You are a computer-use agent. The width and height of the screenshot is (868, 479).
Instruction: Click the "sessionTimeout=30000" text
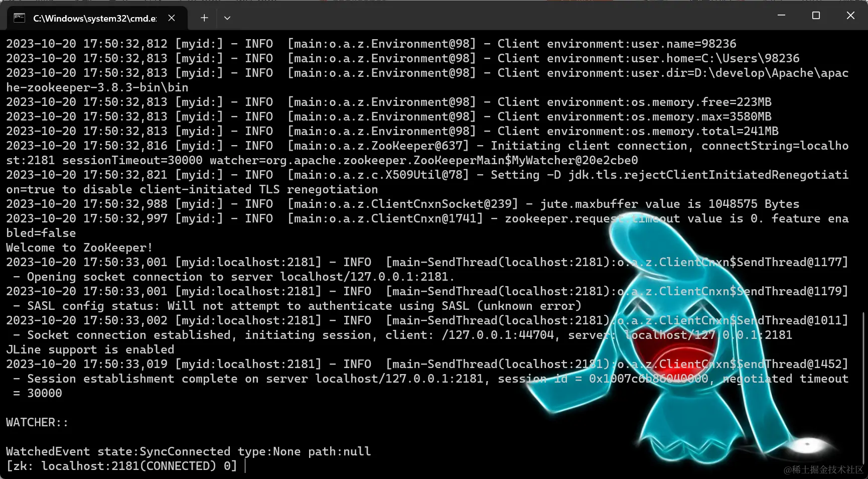(x=132, y=160)
